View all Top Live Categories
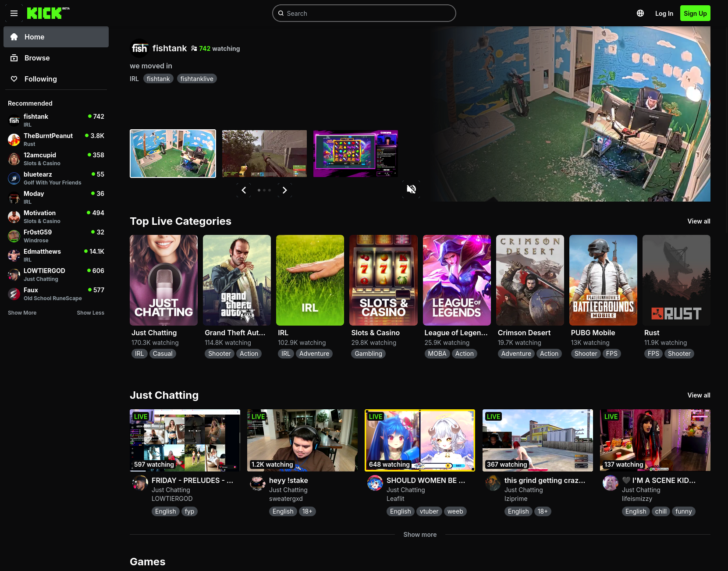The height and width of the screenshot is (571, 728). click(x=699, y=221)
